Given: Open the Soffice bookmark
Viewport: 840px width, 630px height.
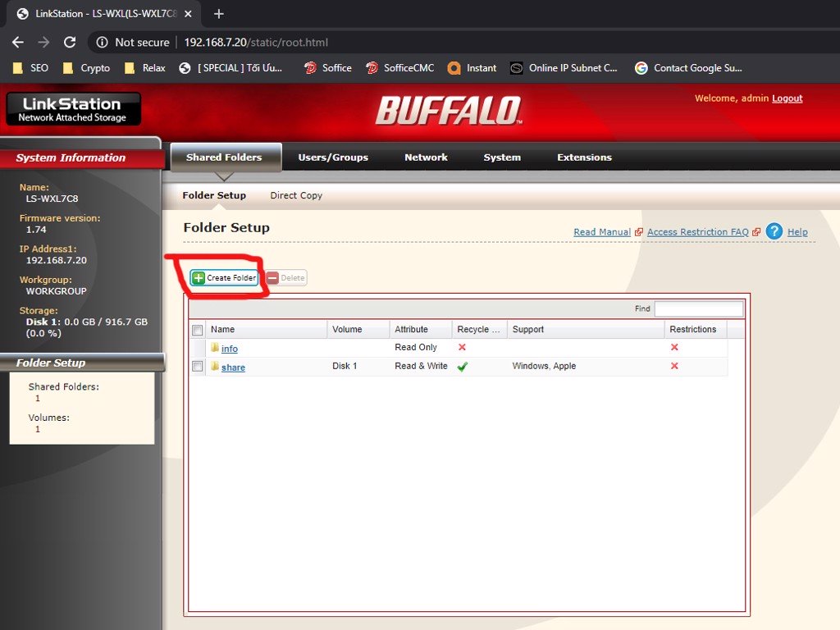Looking at the screenshot, I should [328, 68].
